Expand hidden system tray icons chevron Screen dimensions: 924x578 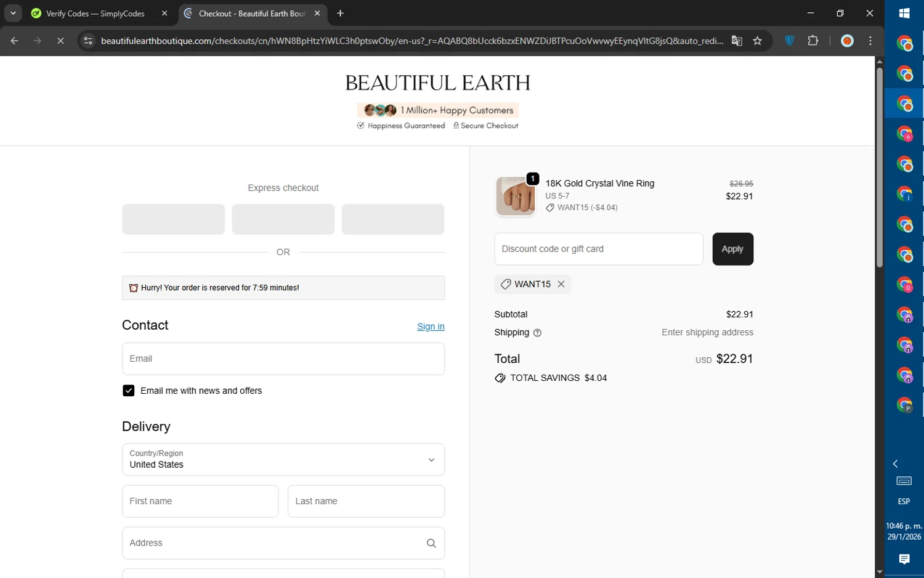tap(896, 464)
